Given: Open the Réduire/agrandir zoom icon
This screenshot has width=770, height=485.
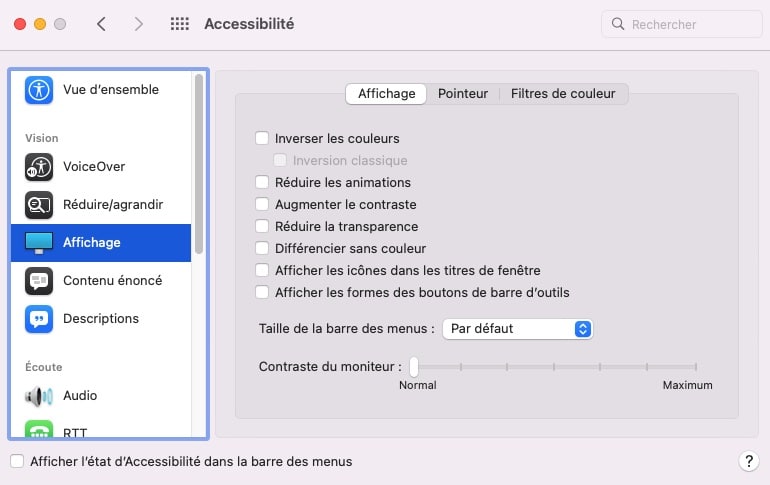Looking at the screenshot, I should 39,205.
